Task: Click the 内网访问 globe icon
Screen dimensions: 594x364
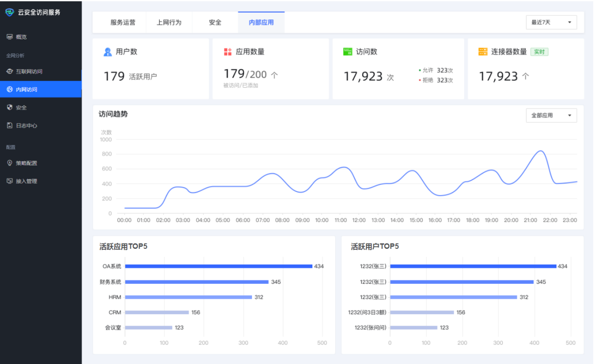Action: tap(9, 89)
